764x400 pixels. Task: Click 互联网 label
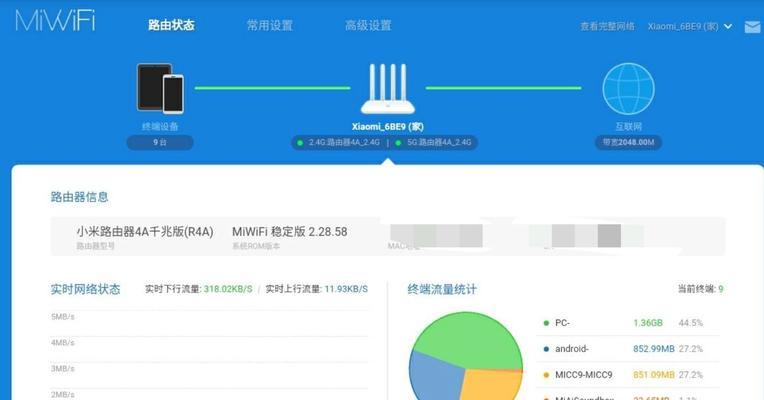click(629, 127)
